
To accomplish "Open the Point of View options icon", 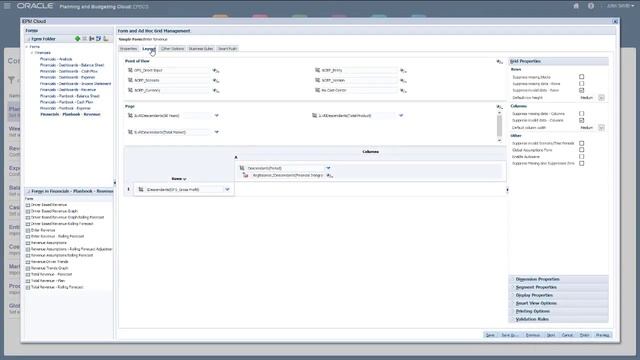I will click(500, 61).
